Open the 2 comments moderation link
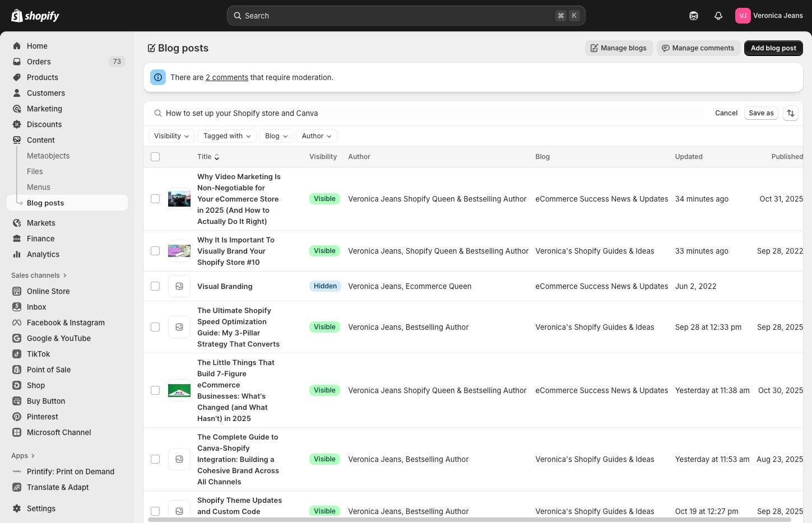The height and width of the screenshot is (523, 812). (x=226, y=78)
